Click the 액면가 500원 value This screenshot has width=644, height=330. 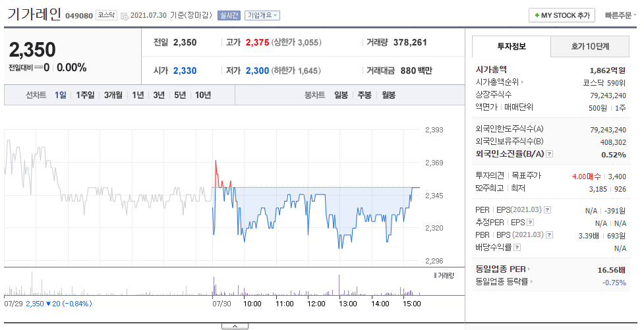click(x=598, y=108)
